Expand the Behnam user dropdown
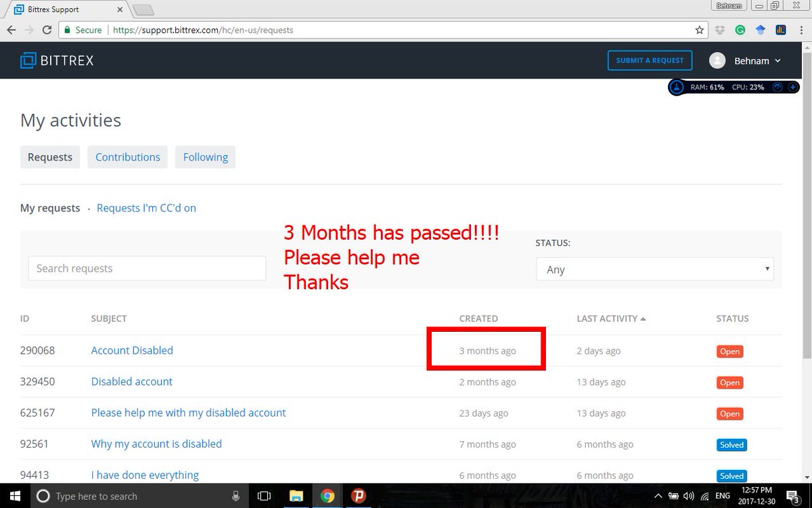 tap(758, 60)
